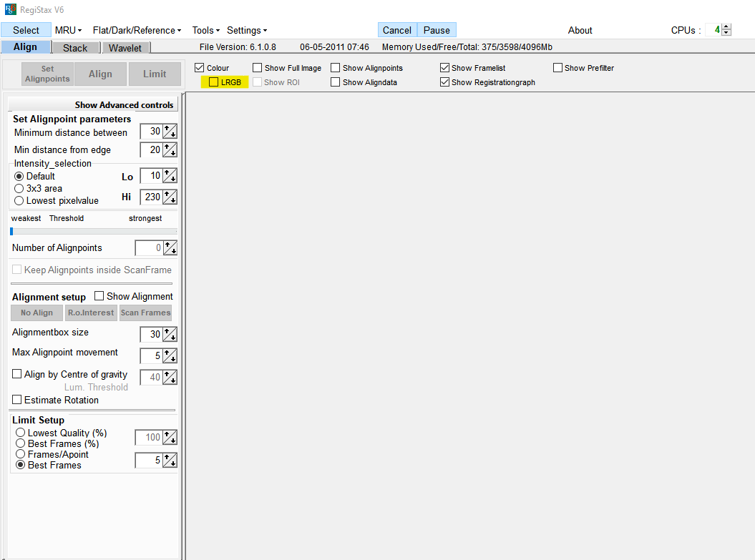Enable Show Alignpoints checkbox
Image resolution: width=755 pixels, height=560 pixels.
pyautogui.click(x=335, y=68)
